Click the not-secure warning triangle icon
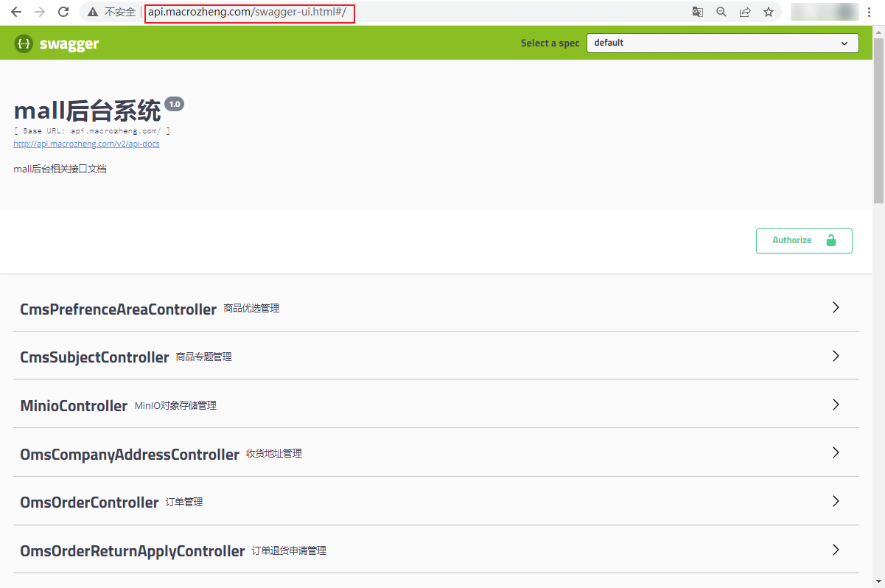The height and width of the screenshot is (588, 885). (93, 12)
